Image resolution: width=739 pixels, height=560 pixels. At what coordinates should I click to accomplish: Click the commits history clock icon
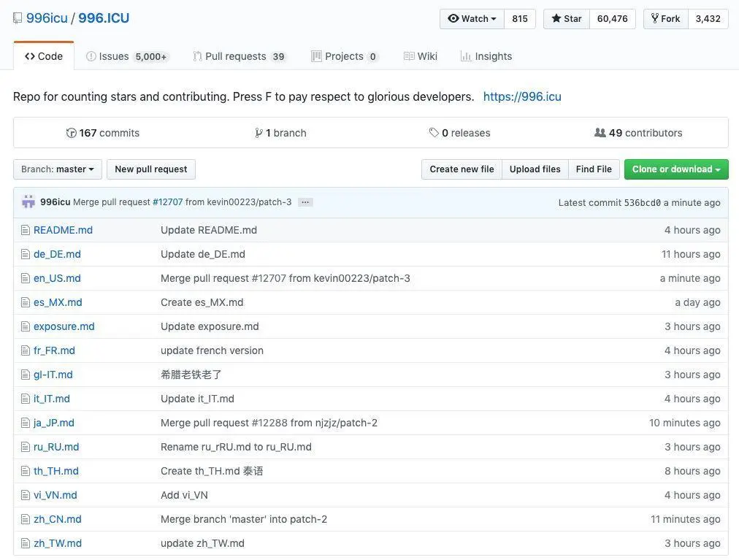click(x=71, y=133)
